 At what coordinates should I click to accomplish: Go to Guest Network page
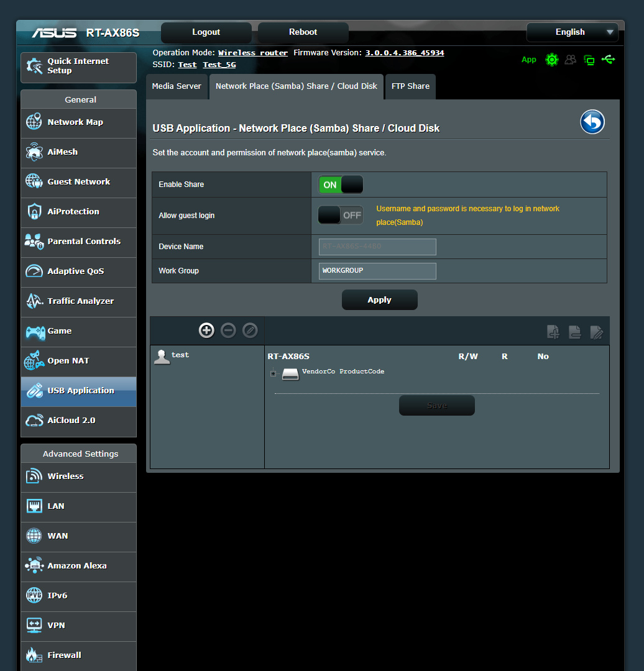tap(78, 183)
